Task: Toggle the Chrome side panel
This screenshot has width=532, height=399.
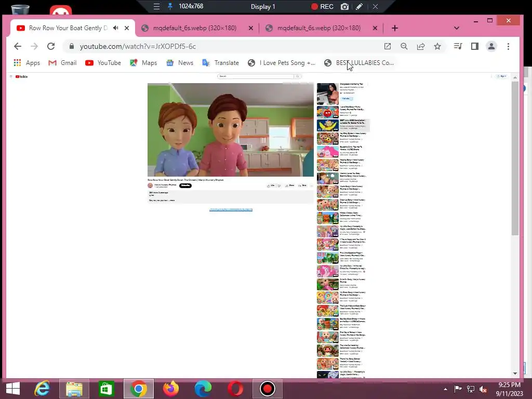Action: tap(475, 46)
